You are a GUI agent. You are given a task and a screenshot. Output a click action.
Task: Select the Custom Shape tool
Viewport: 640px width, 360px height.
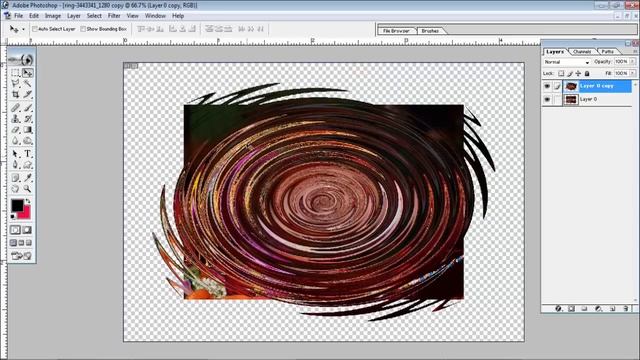27,165
